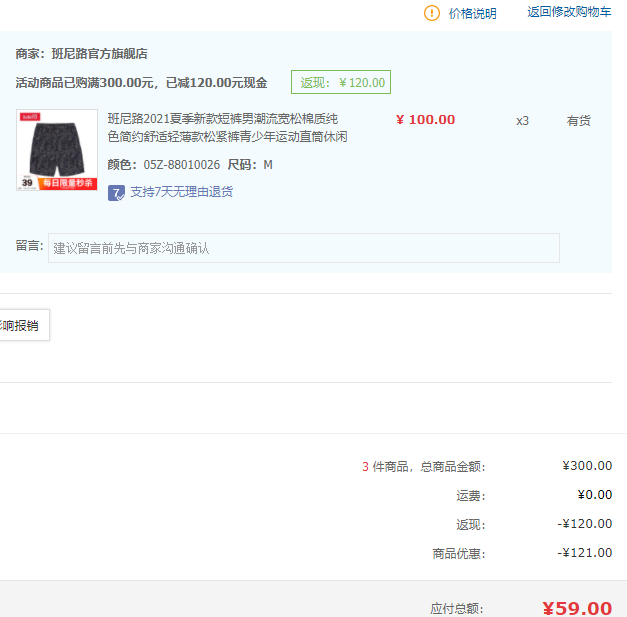Screen dimensions: 627x617
Task: Select merchant name 班尼路官方旗舰店
Action: point(100,54)
